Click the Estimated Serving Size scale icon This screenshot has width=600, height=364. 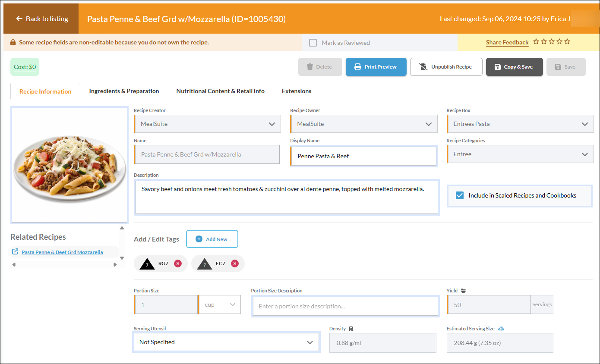(501, 329)
